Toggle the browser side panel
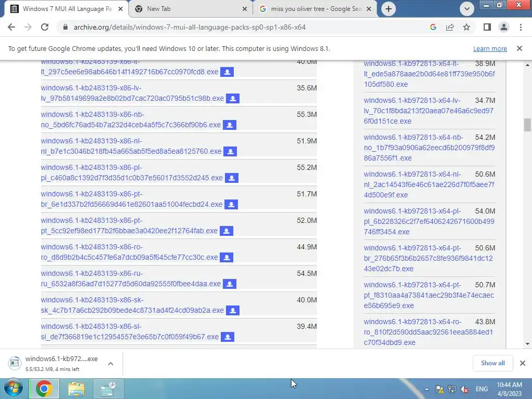532x399 pixels. coord(487,27)
